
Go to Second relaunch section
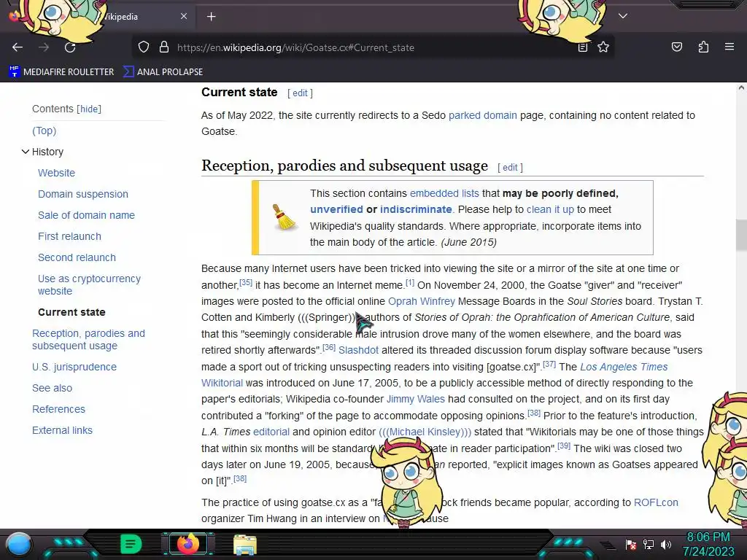pos(77,257)
